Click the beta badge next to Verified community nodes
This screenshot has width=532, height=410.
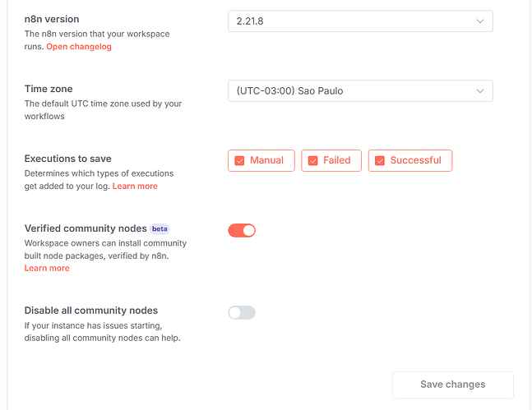click(160, 229)
